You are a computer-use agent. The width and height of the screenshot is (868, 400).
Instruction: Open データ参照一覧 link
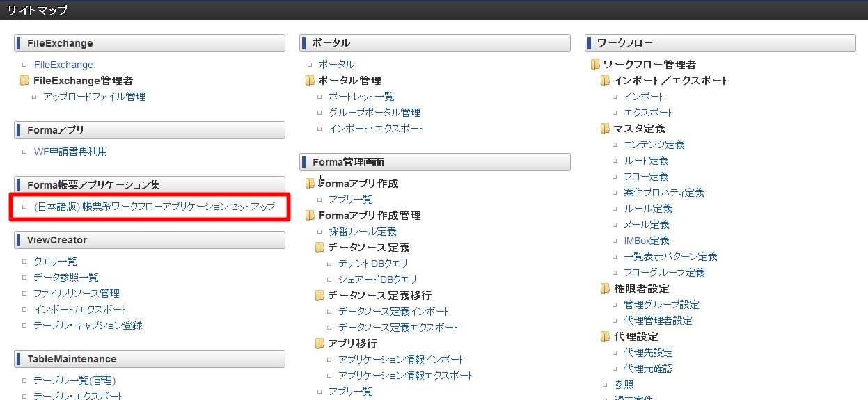(66, 278)
